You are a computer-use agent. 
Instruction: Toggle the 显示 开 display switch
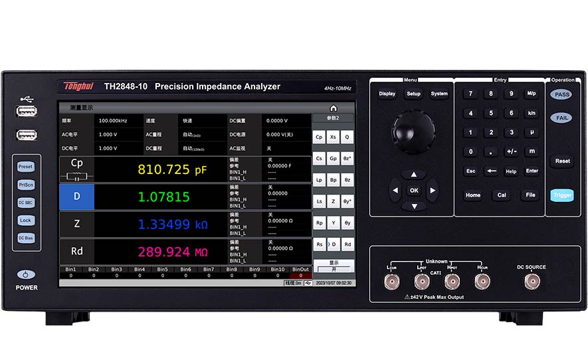tap(334, 266)
